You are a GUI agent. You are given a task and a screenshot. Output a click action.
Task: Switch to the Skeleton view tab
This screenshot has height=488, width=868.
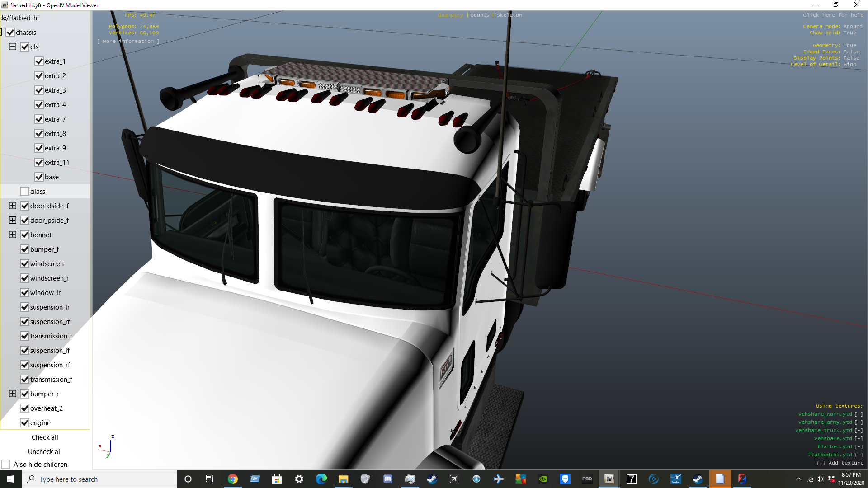(x=509, y=15)
